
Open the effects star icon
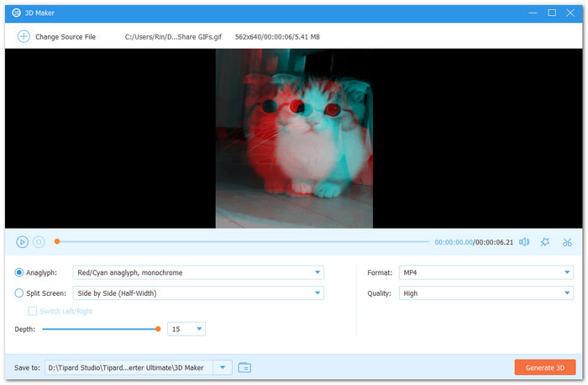pyautogui.click(x=545, y=242)
